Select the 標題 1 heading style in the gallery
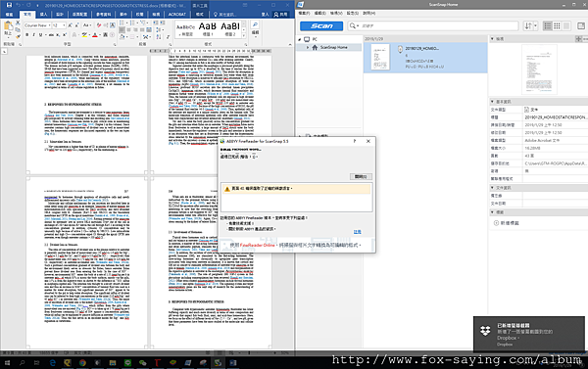588x369 pixels. point(208,28)
